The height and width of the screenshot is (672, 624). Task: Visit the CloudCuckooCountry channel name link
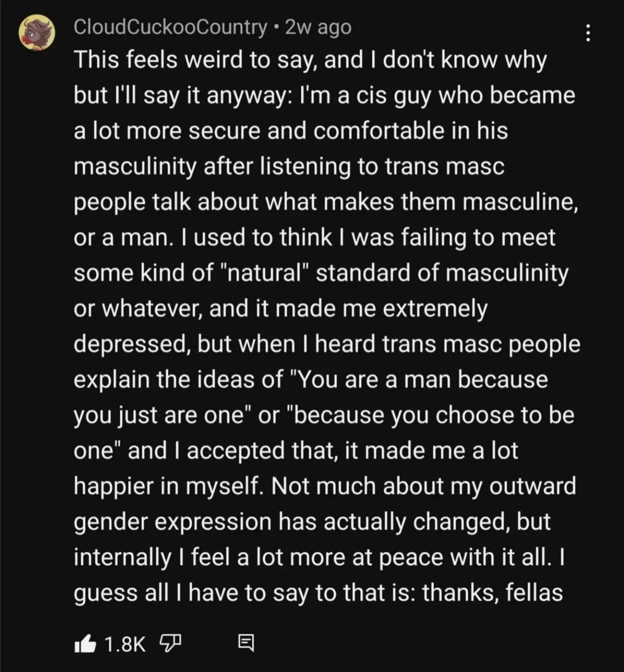pyautogui.click(x=170, y=27)
